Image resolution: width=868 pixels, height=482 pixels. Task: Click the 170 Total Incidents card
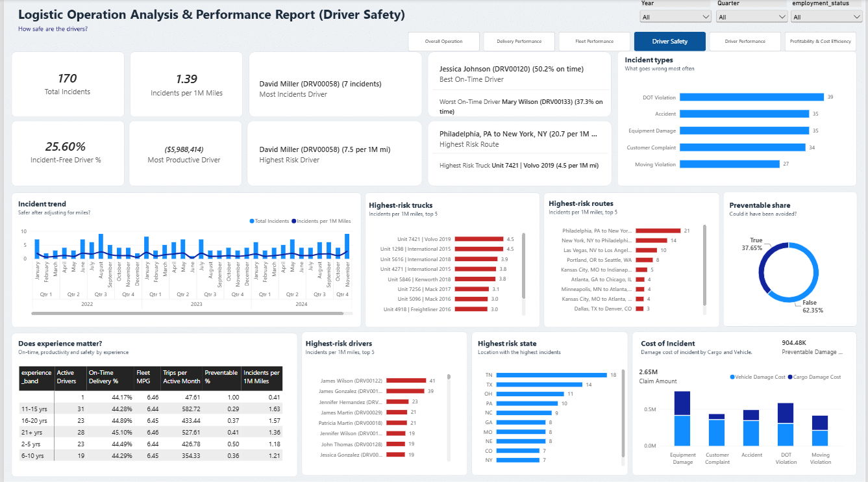coord(68,84)
